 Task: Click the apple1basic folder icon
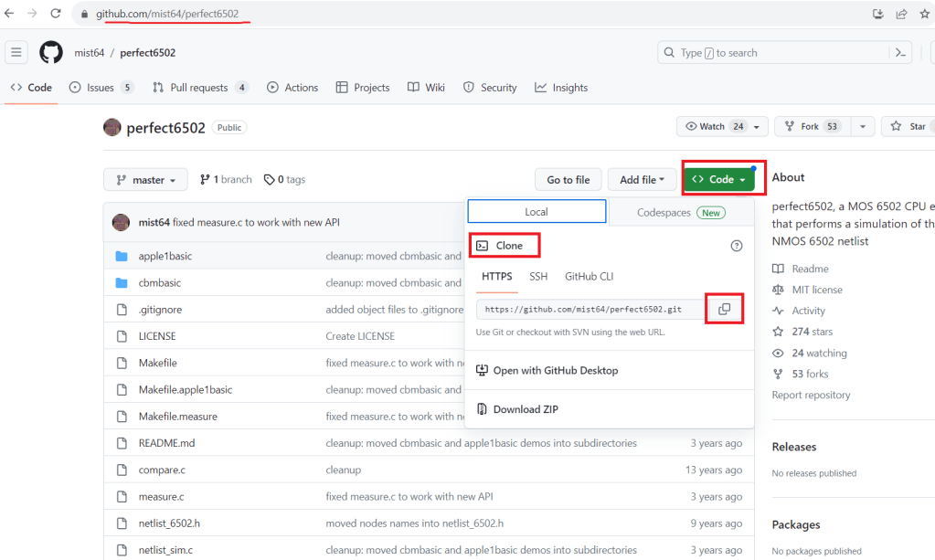122,257
